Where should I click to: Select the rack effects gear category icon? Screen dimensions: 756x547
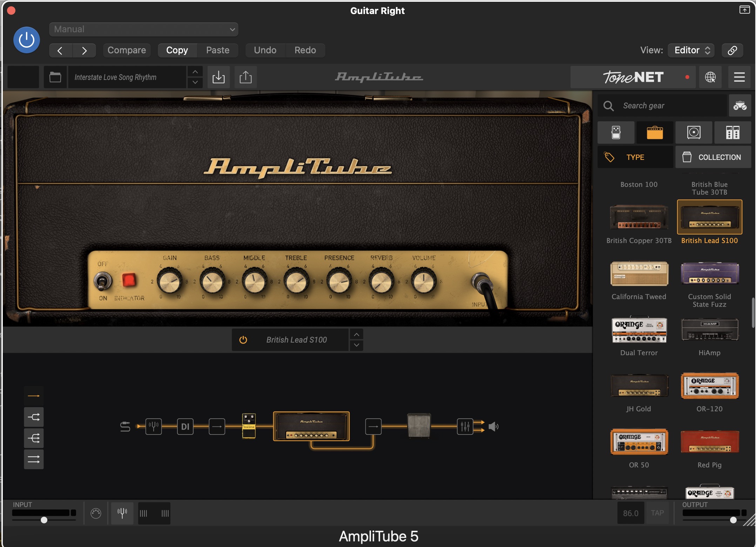(733, 133)
